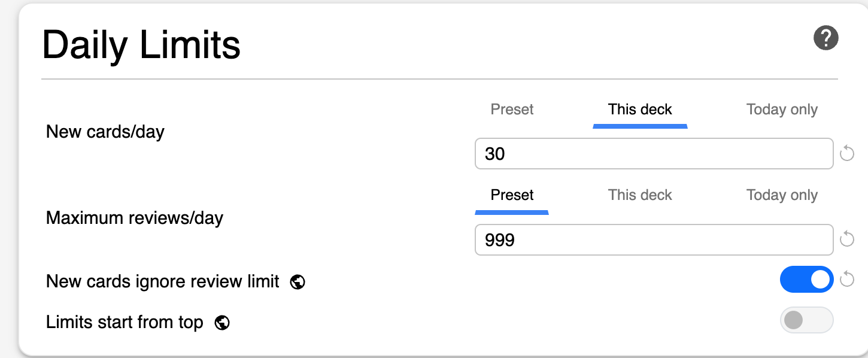Reset New cards ignore review limit setting
868x358 pixels.
point(846,279)
